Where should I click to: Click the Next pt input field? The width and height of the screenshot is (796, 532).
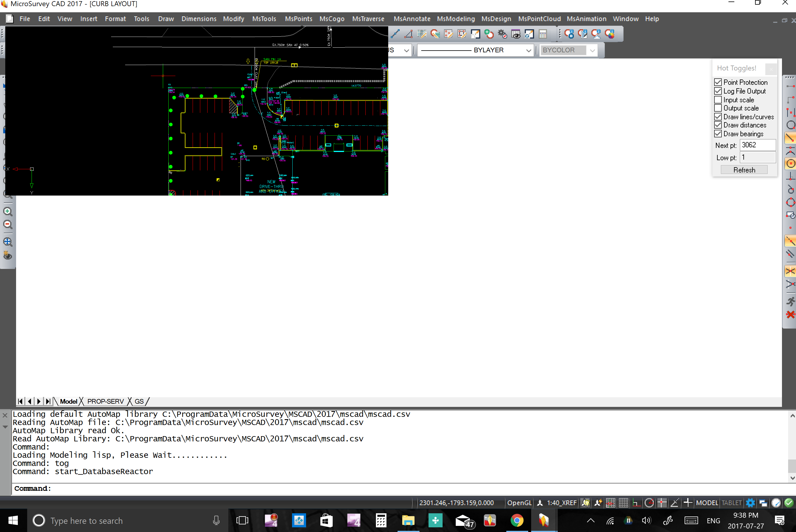[757, 145]
